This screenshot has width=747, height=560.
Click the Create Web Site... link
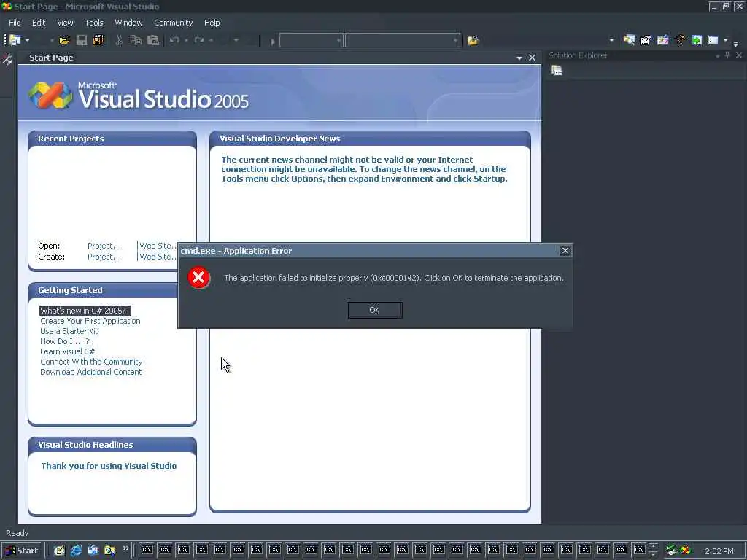158,257
